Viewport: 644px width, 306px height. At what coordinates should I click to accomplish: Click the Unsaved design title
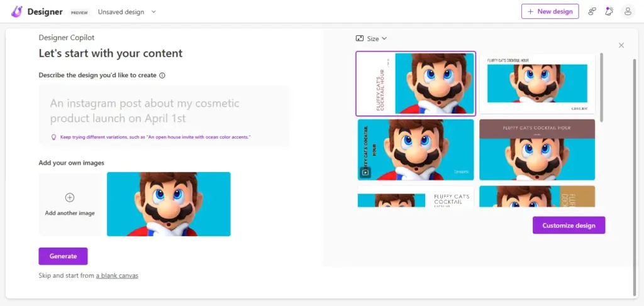121,12
